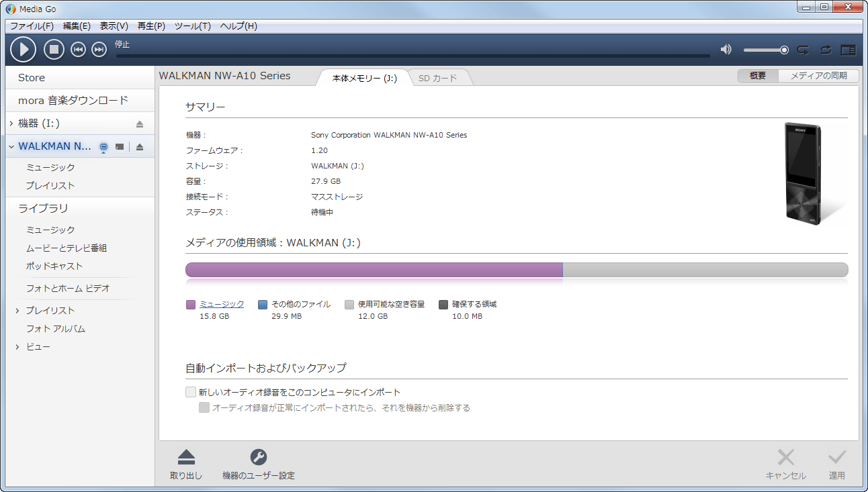Mute audio via the speaker icon
Image resolution: width=868 pixels, height=492 pixels.
[x=726, y=49]
